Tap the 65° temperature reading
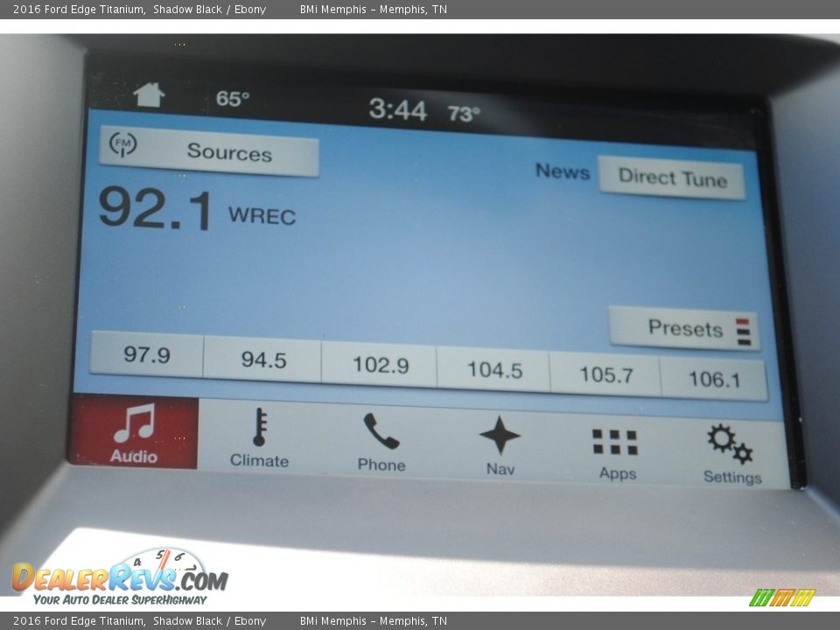 click(233, 99)
